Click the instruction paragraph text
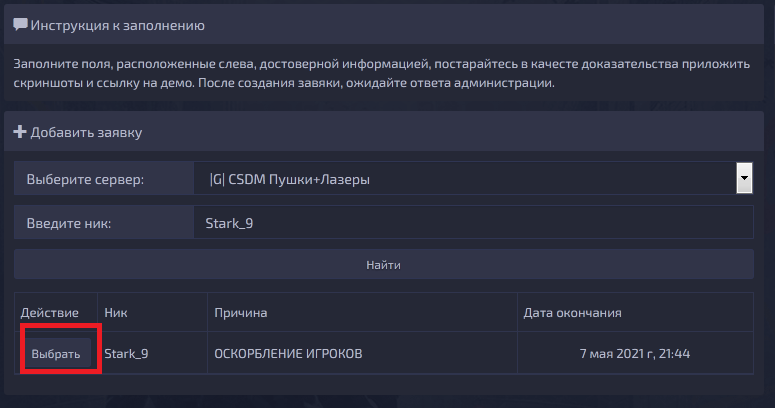Image resolution: width=775 pixels, height=408 pixels. [x=381, y=73]
